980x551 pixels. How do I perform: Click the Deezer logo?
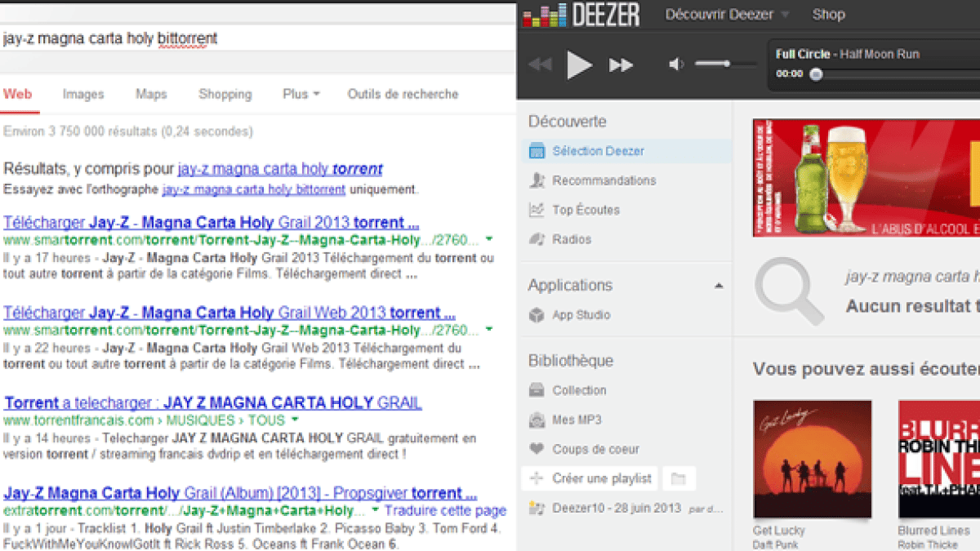[x=581, y=16]
